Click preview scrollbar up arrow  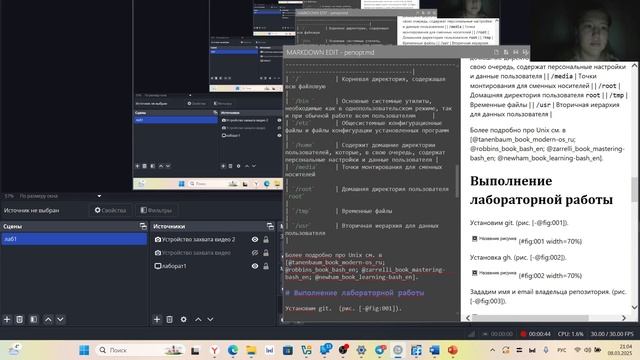634,65
